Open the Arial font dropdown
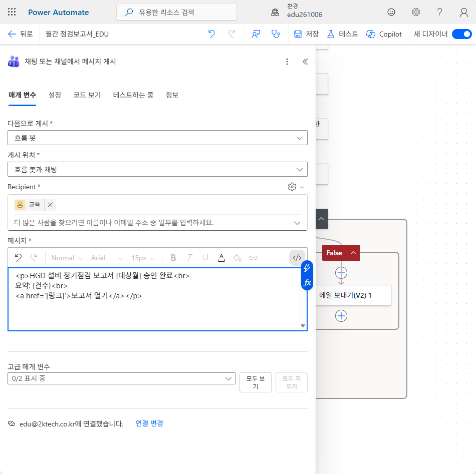The image size is (476, 474). click(107, 258)
